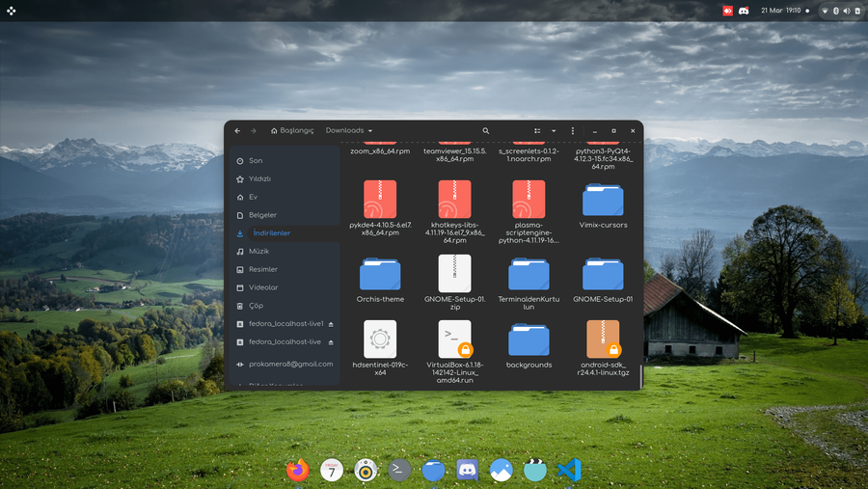Launch Visual Studio Code from dock

(569, 470)
